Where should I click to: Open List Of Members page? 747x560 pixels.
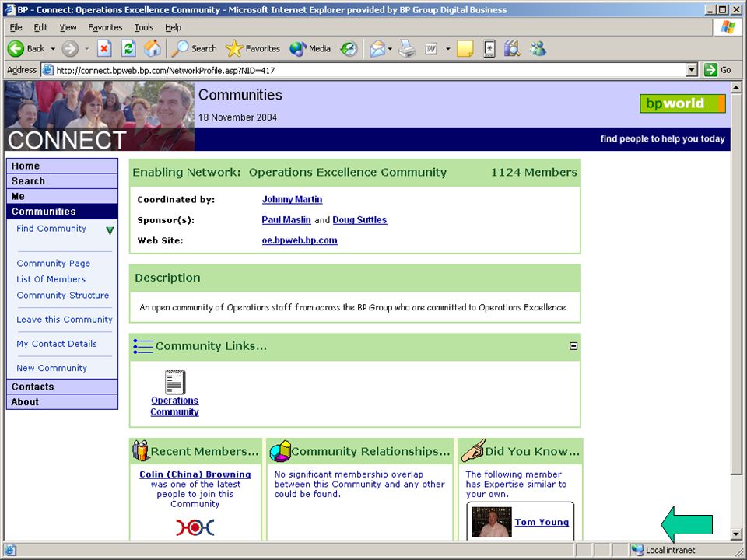[x=51, y=279]
